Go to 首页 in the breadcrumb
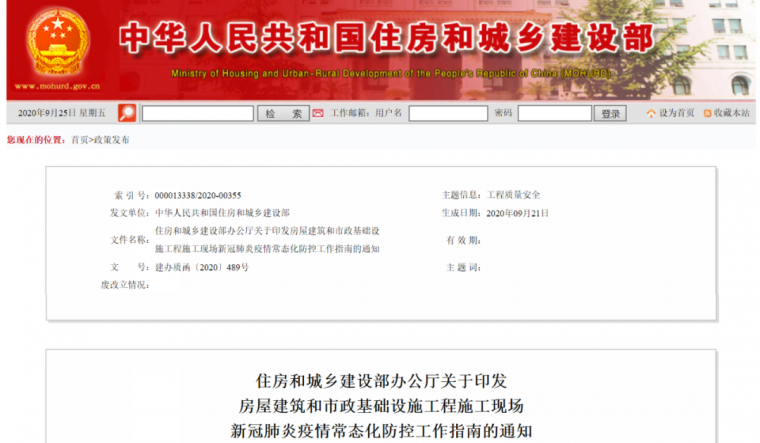 (x=79, y=140)
